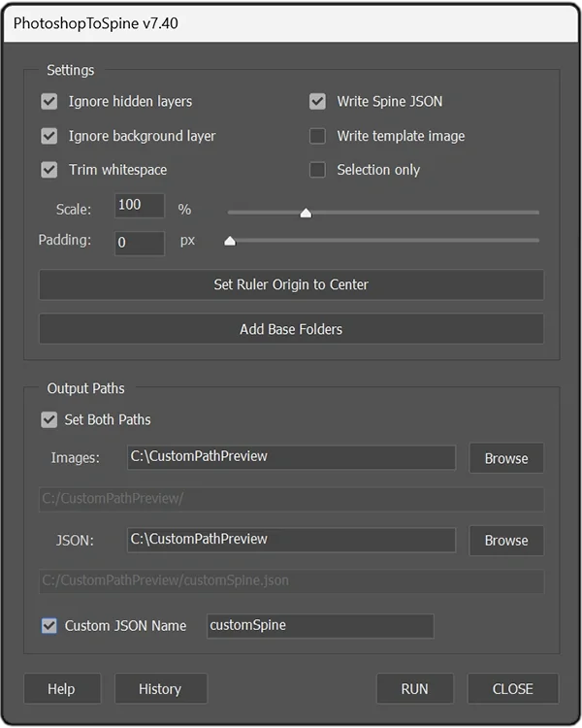Click the RUN button
The height and width of the screenshot is (728, 582).
pos(415,688)
